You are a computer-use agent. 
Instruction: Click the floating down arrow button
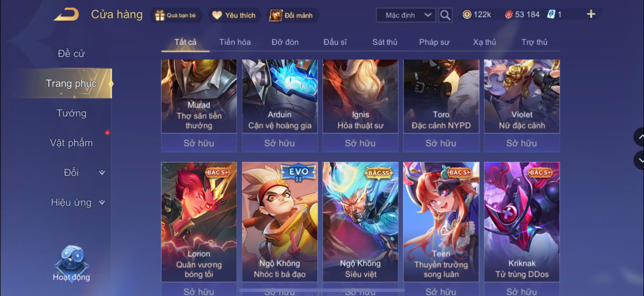pyautogui.click(x=640, y=160)
